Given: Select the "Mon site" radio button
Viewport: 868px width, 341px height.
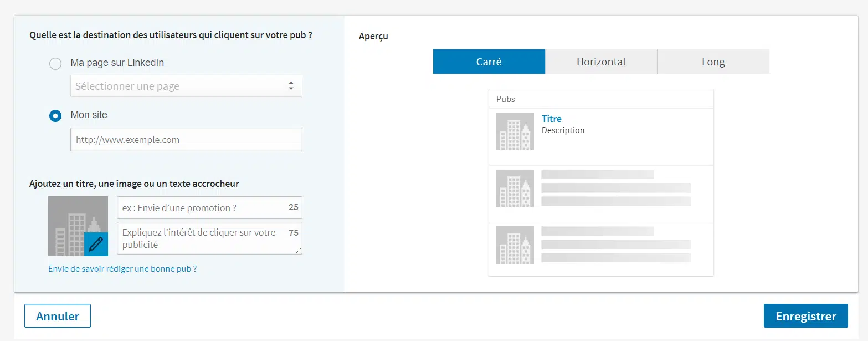Looking at the screenshot, I should click(55, 116).
